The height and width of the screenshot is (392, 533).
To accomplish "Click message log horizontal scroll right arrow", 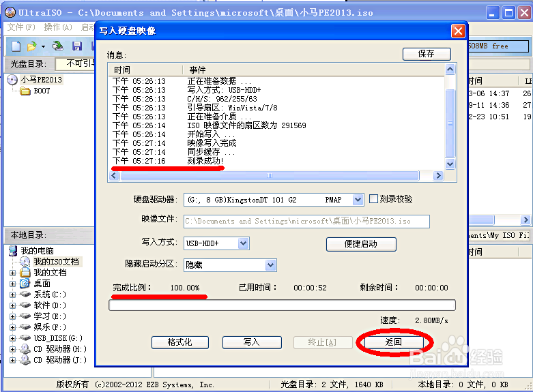I will [438, 176].
